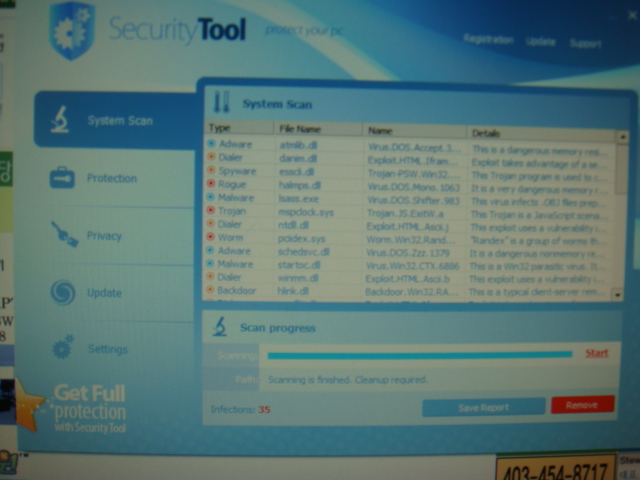
Task: Select file name mspdock.sys
Action: 306,212
